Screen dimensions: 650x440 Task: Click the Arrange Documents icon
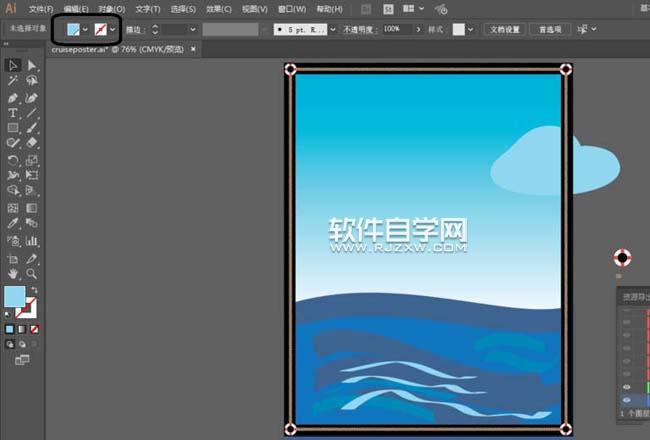click(x=408, y=9)
